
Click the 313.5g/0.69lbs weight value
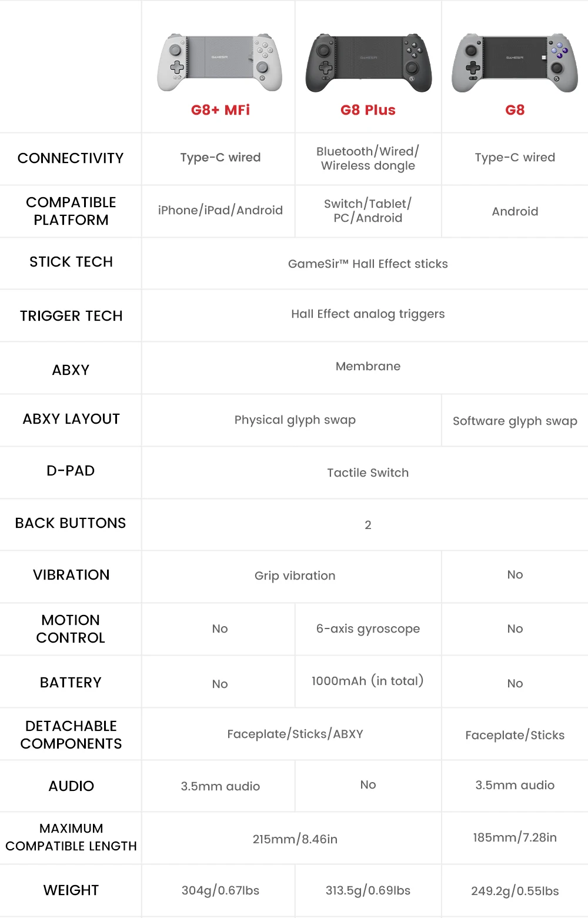(368, 891)
